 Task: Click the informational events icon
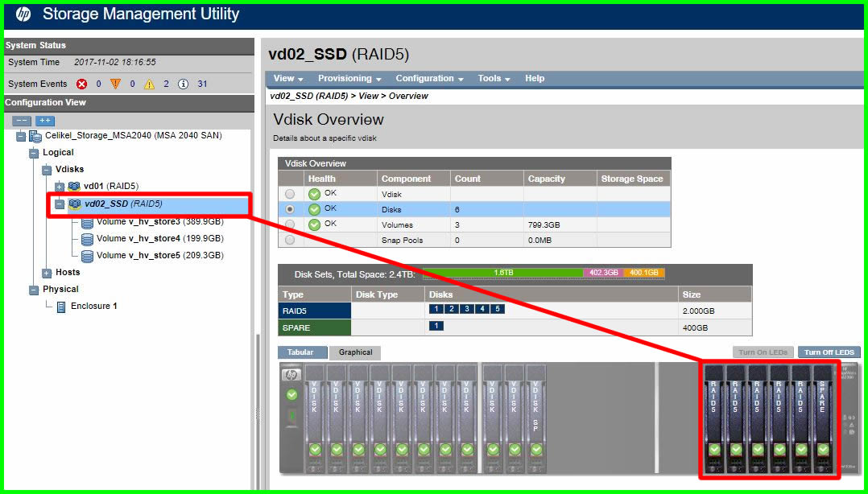(184, 84)
